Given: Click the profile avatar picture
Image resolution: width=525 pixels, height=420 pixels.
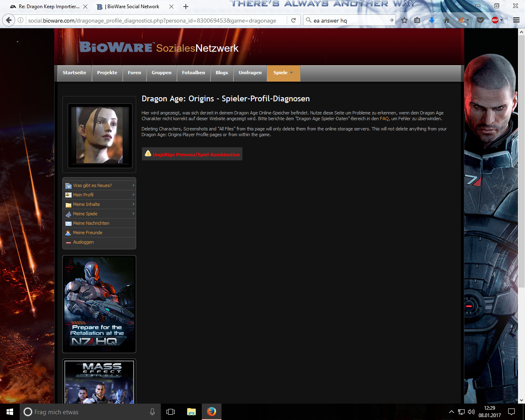Looking at the screenshot, I should [x=100, y=135].
